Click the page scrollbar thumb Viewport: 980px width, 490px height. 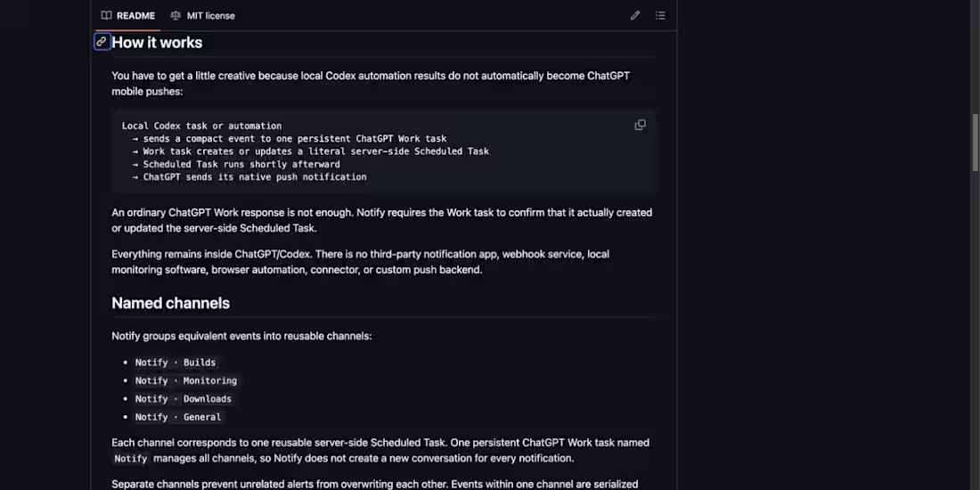(975, 143)
